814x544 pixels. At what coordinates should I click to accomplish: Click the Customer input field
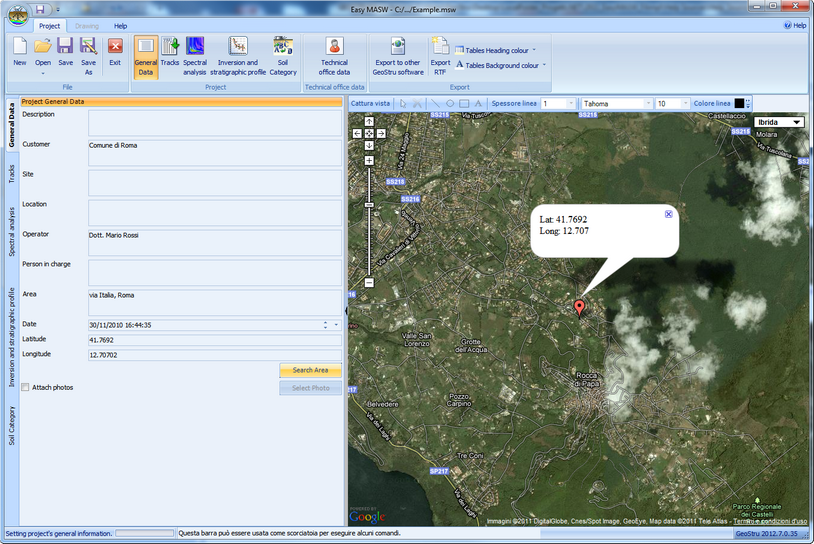[x=215, y=153]
